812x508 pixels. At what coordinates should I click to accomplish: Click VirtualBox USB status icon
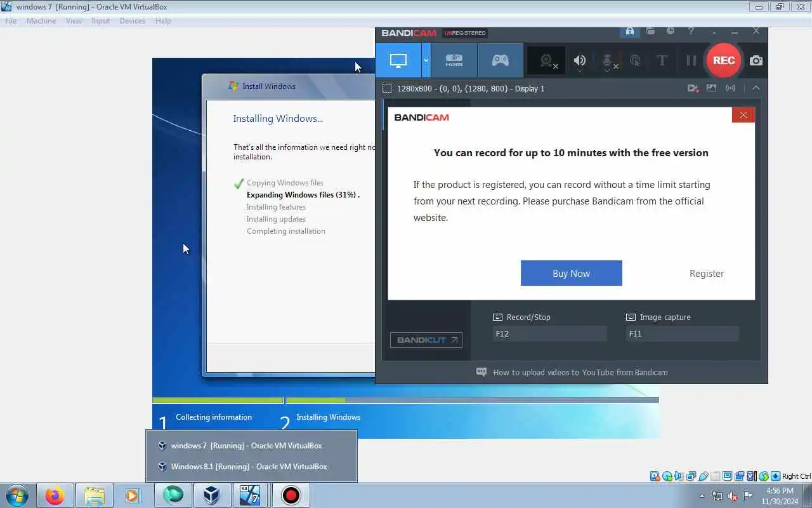703,476
